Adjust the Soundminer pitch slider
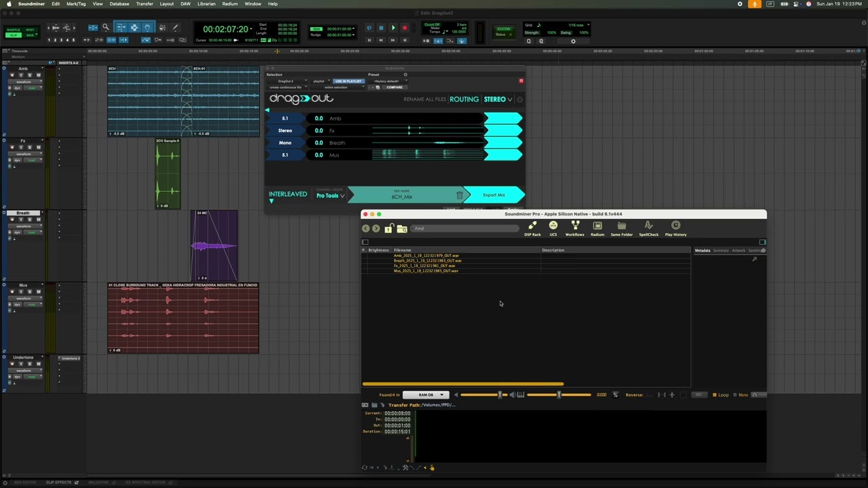The image size is (868, 488). pos(558,394)
